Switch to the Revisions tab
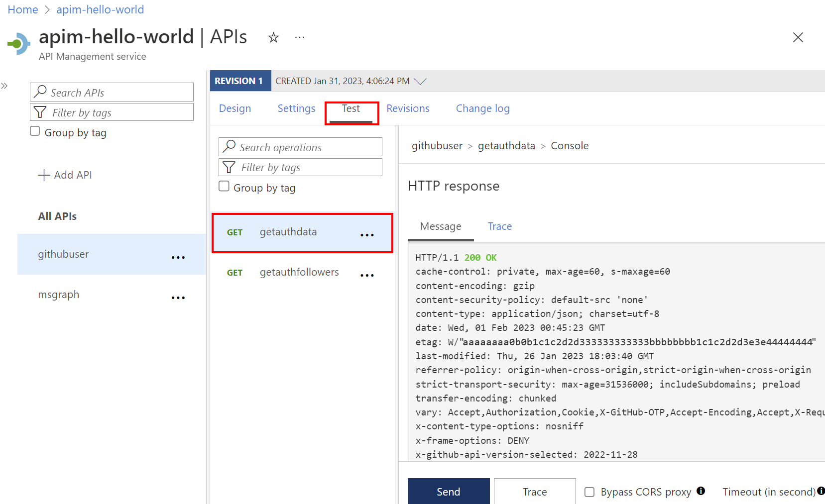This screenshot has height=504, width=825. pyautogui.click(x=408, y=108)
